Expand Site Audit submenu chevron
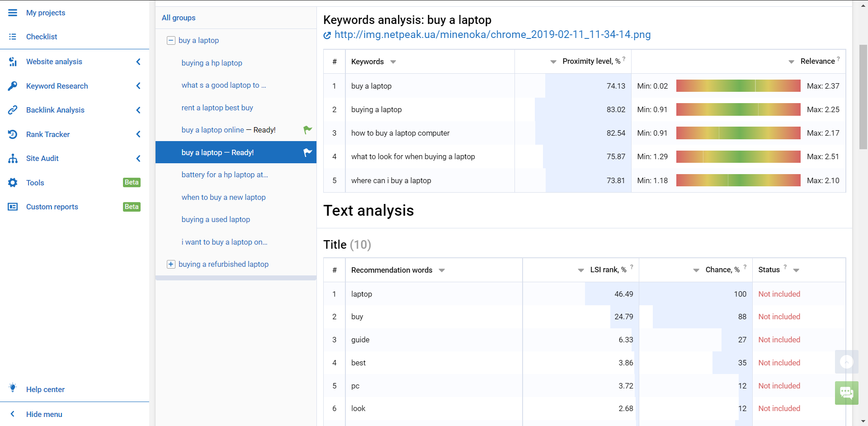Screen dimensions: 868x426 138,158
